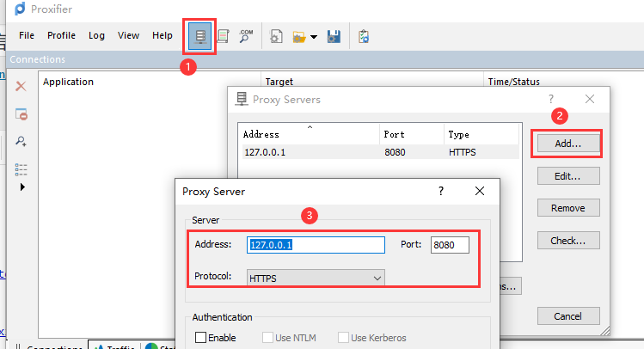Click the open profile folder icon
The width and height of the screenshot is (644, 349).
point(299,37)
